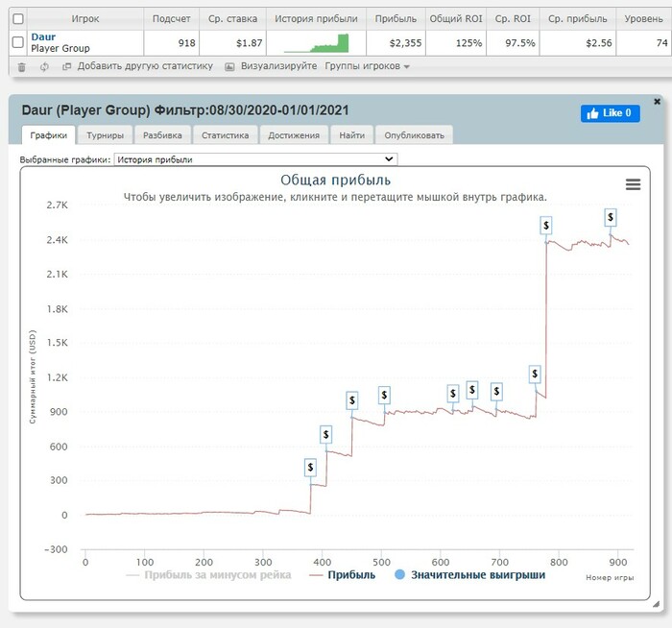The height and width of the screenshot is (628, 672).
Task: Open the Опубликовать tab
Action: click(414, 135)
